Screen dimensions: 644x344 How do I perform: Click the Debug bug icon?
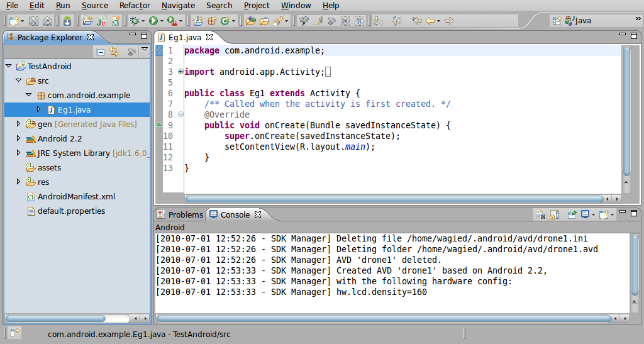[x=135, y=21]
